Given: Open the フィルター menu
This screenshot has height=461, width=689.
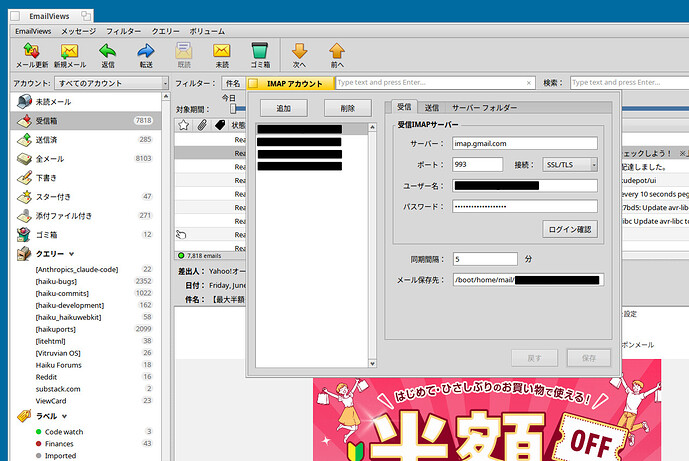Looking at the screenshot, I should click(123, 31).
